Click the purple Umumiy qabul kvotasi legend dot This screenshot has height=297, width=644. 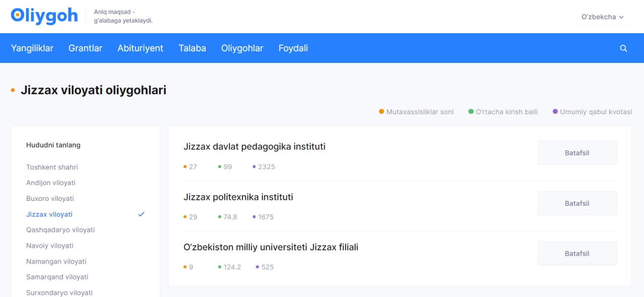pyautogui.click(x=555, y=112)
